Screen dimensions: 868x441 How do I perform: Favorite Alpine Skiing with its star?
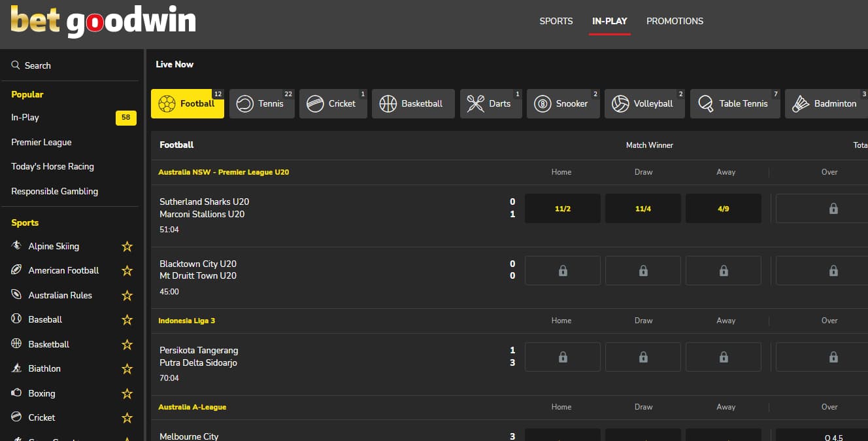(x=127, y=247)
